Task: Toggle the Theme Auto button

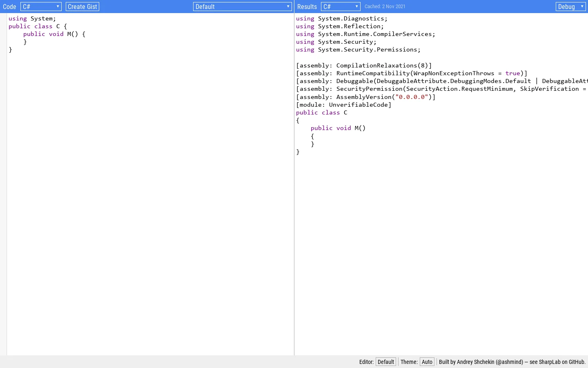Action: 427,362
